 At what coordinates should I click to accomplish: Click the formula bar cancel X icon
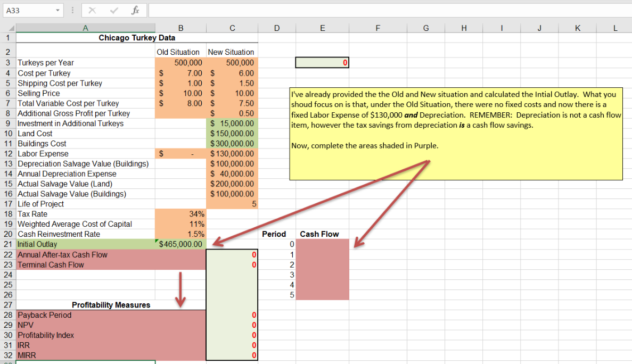92,11
